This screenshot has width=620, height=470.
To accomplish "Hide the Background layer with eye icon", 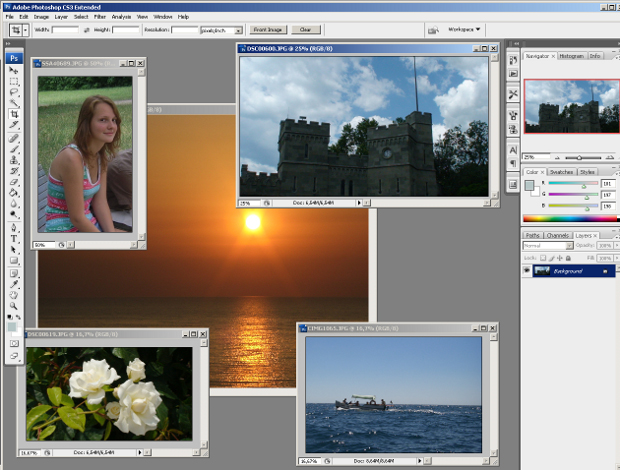I will click(527, 271).
